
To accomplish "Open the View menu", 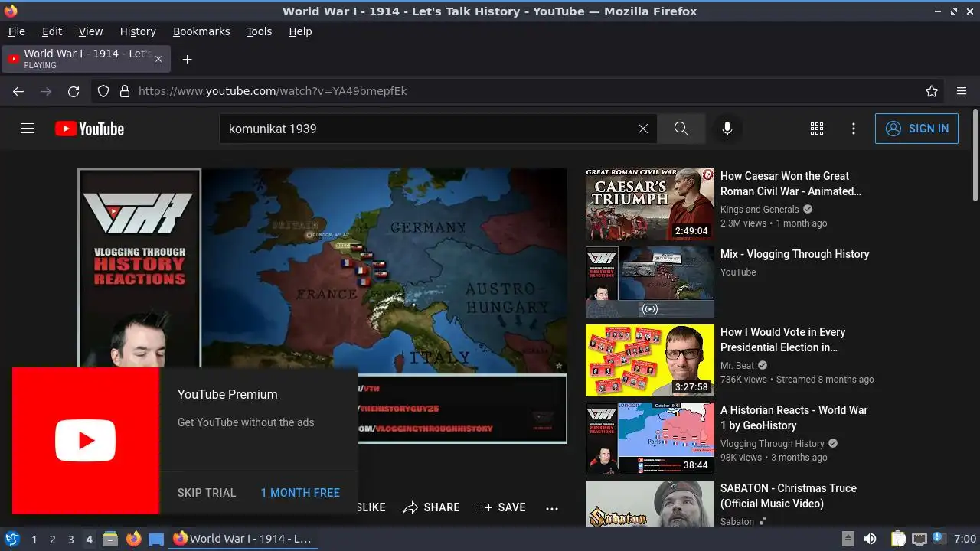I will [90, 31].
